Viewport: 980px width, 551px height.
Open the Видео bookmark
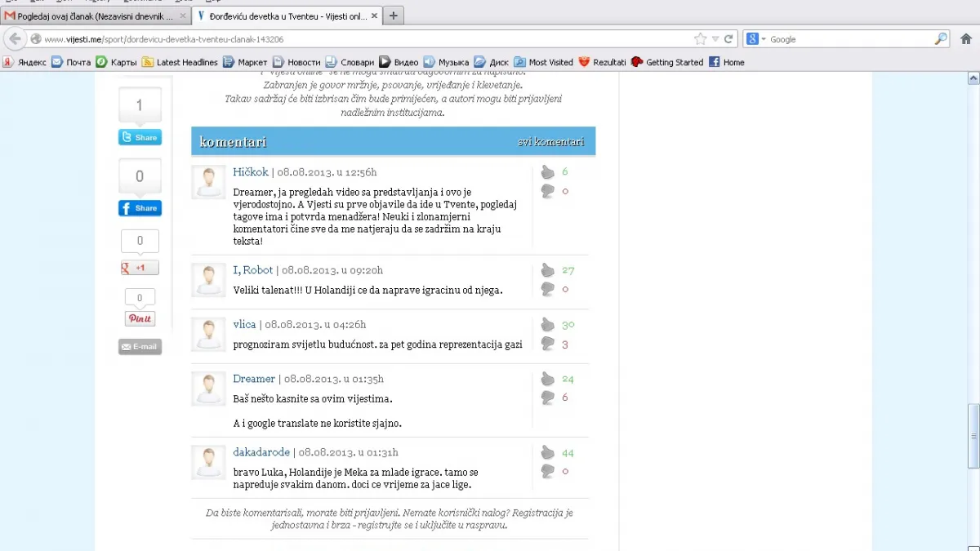pyautogui.click(x=399, y=62)
